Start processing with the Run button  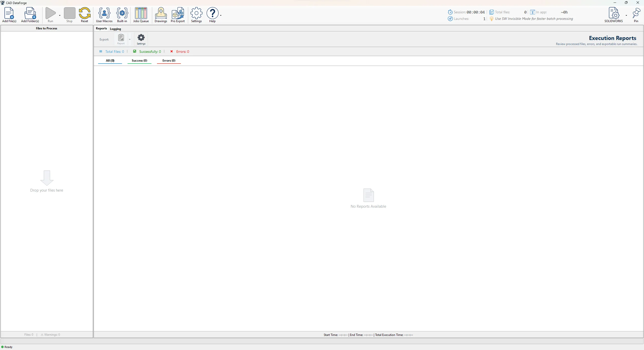click(51, 15)
